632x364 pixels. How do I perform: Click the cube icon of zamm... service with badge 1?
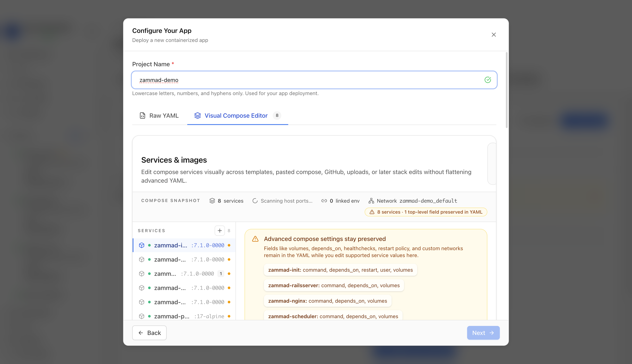coord(142,274)
